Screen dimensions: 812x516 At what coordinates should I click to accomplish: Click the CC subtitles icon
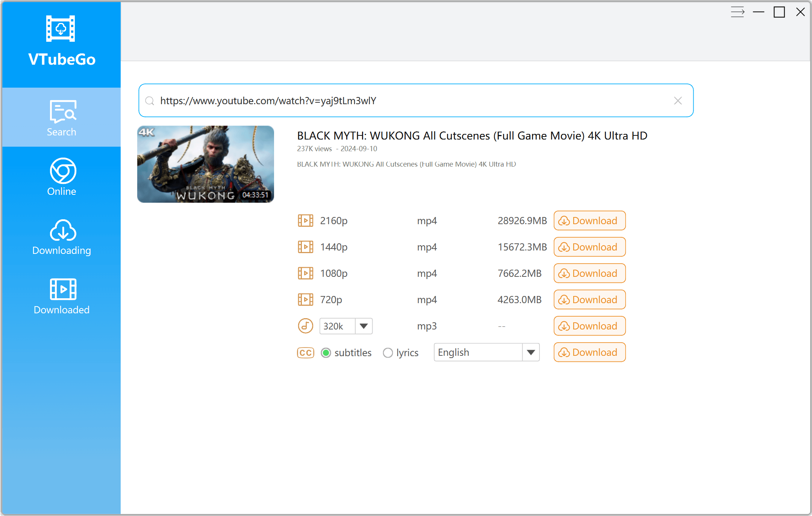(305, 352)
